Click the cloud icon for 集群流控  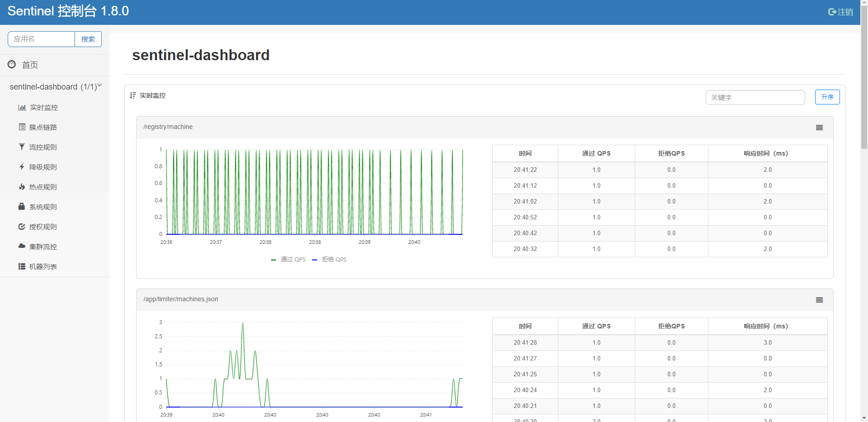tap(22, 246)
